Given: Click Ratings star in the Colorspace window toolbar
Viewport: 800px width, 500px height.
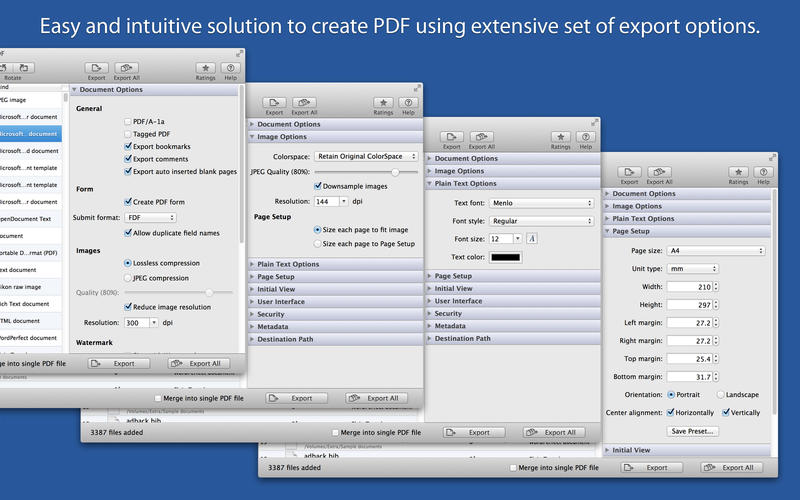Looking at the screenshot, I should tap(382, 102).
